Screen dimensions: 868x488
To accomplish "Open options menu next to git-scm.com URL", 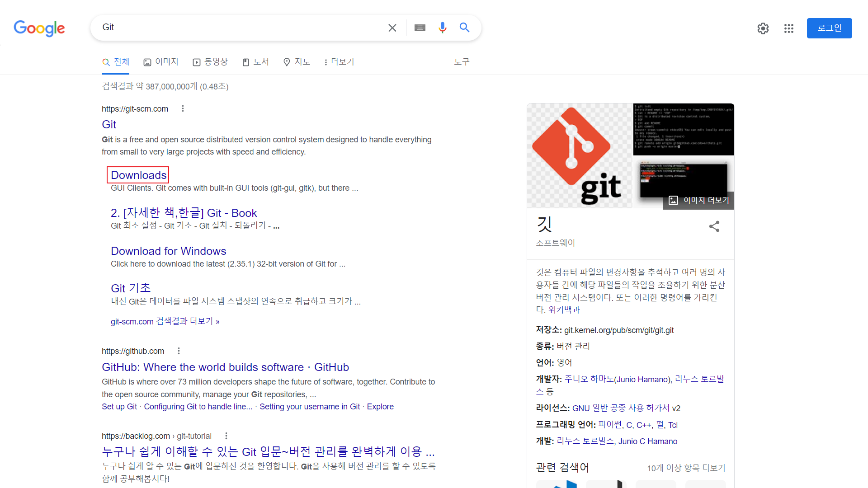I will point(183,109).
